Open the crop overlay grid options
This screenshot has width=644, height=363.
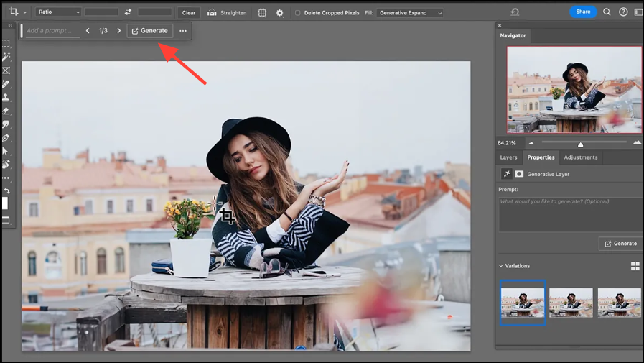click(262, 12)
